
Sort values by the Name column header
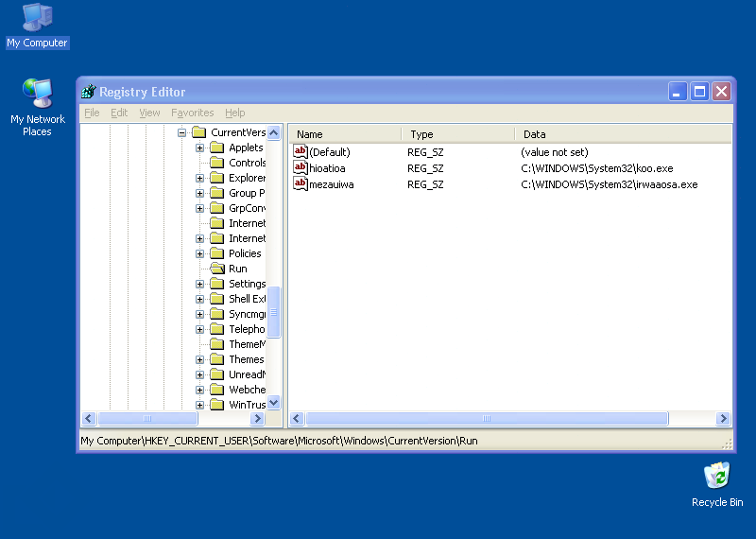pyautogui.click(x=345, y=134)
